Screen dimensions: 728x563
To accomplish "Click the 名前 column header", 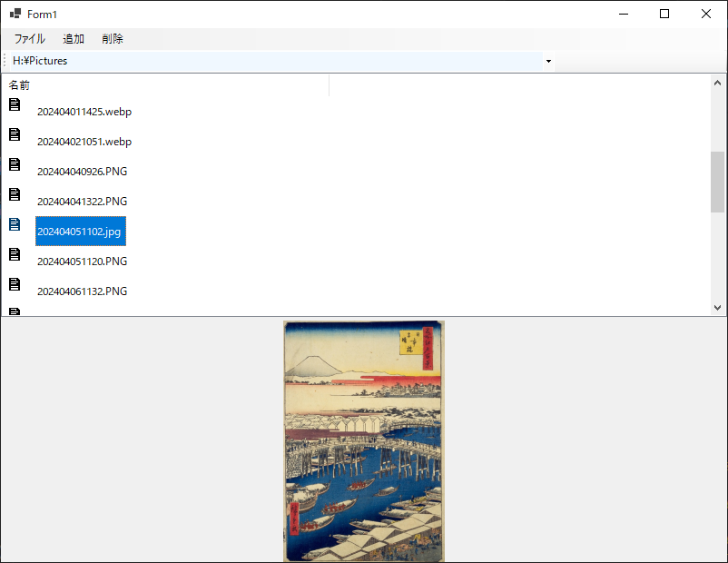I will point(166,85).
